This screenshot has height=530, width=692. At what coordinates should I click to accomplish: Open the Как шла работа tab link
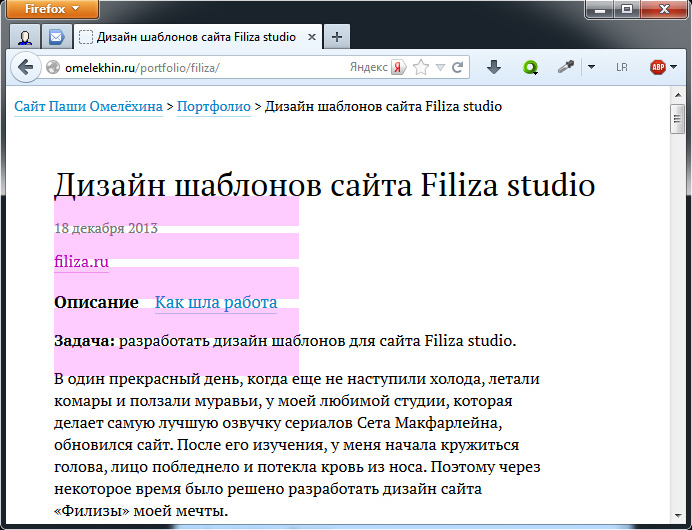click(x=216, y=302)
